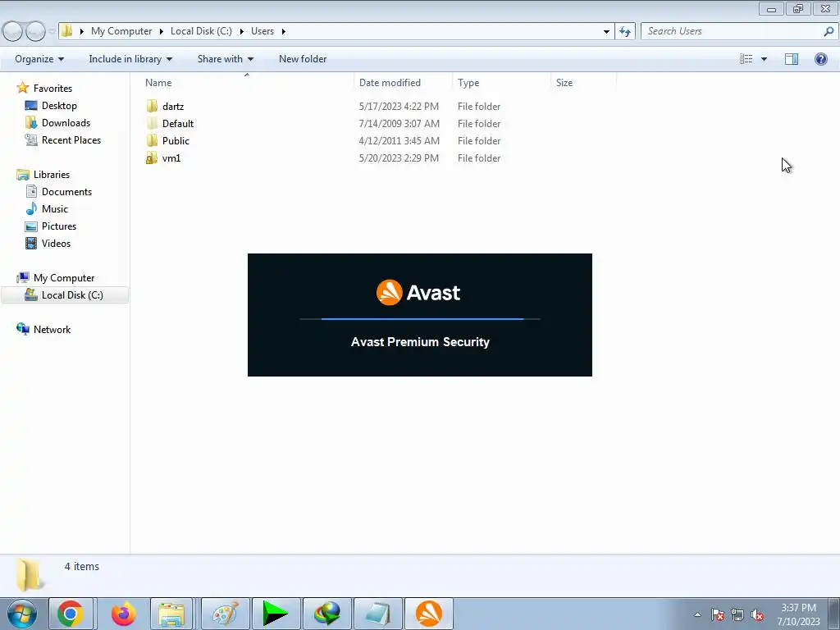Open the Music library
This screenshot has width=840, height=630.
tap(55, 209)
